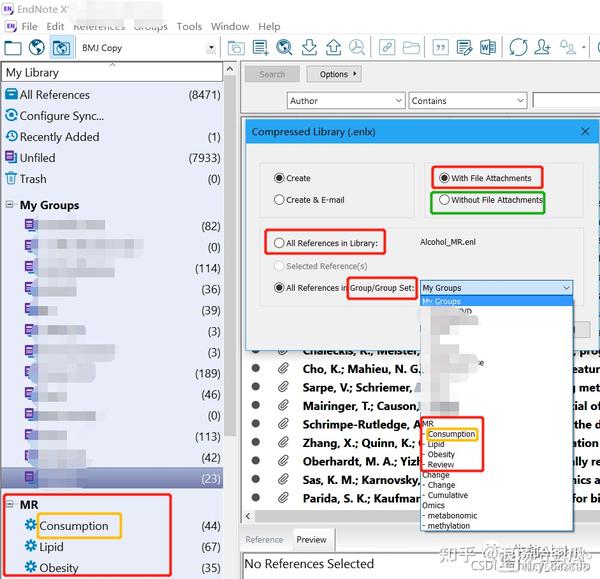This screenshot has height=579, width=600.
Task: Click the New Reference toolbar icon
Action: 261,48
